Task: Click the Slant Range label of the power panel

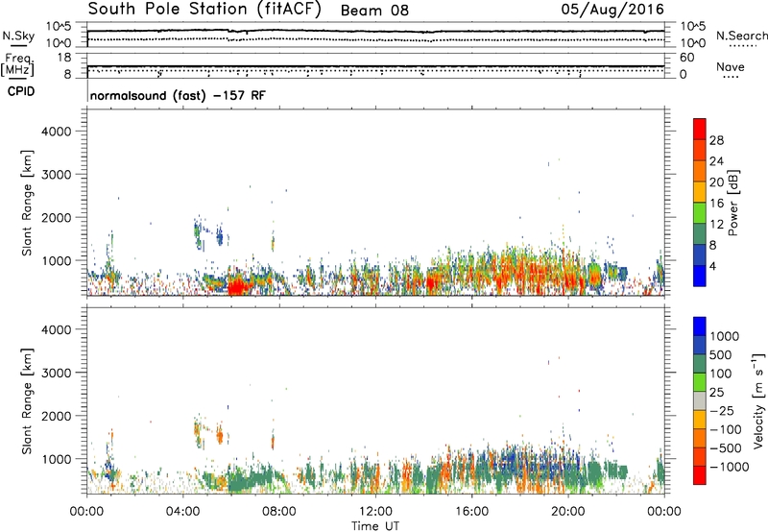Action: tap(27, 203)
